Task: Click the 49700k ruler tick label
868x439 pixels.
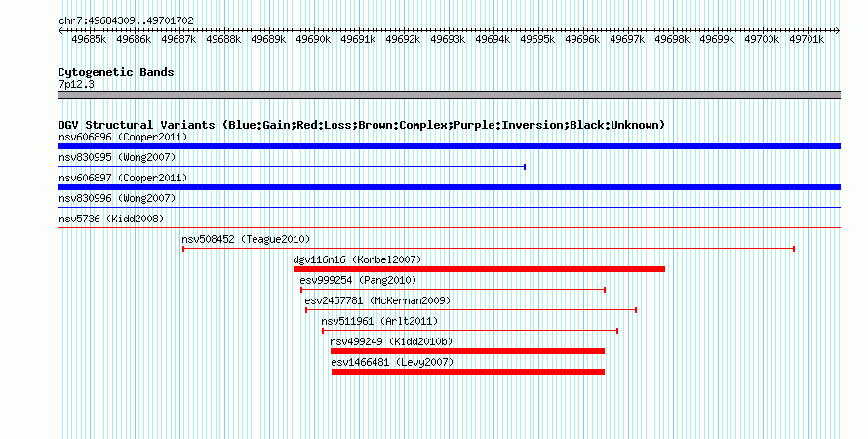Action: [x=761, y=39]
